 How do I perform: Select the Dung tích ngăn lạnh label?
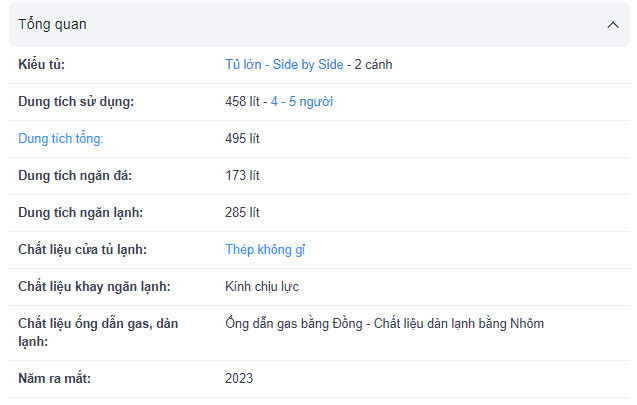[x=80, y=213]
